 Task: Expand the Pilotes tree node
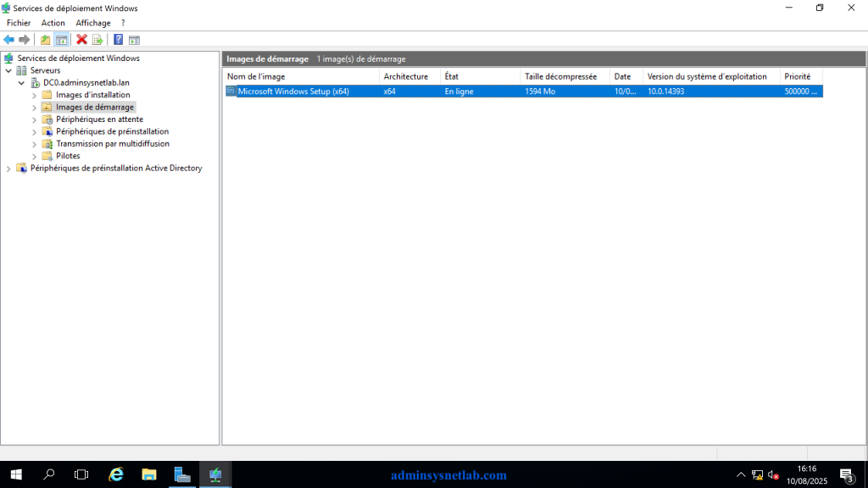click(34, 156)
